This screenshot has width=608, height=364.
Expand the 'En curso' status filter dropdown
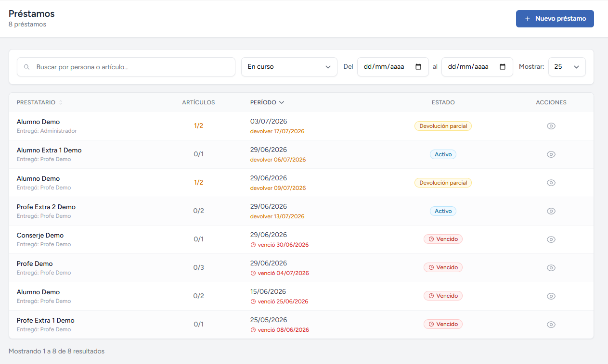click(289, 67)
